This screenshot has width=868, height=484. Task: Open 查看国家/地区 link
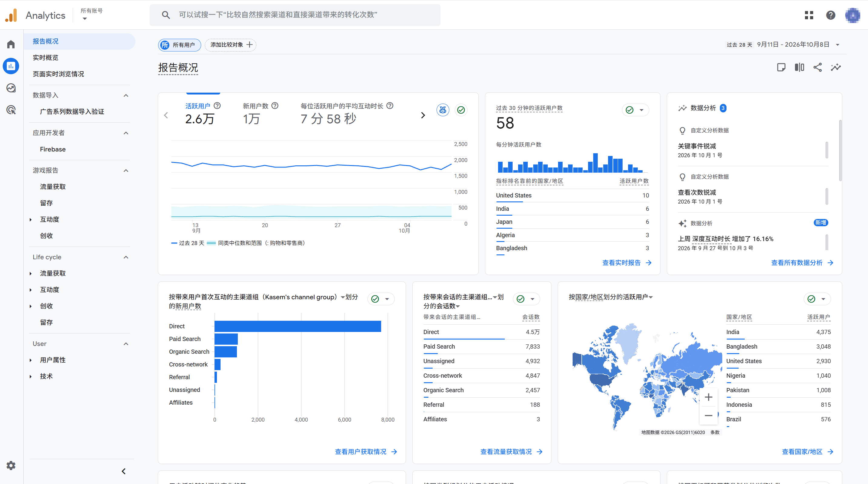point(807,452)
